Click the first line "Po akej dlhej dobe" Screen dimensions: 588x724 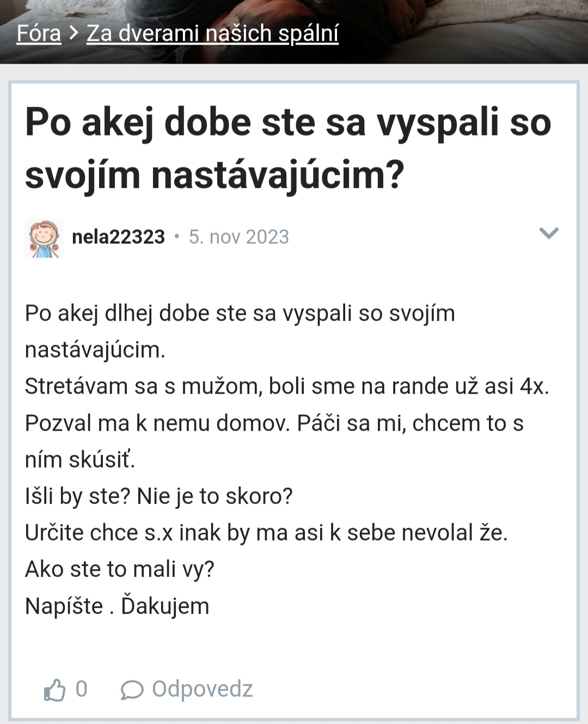click(240, 314)
